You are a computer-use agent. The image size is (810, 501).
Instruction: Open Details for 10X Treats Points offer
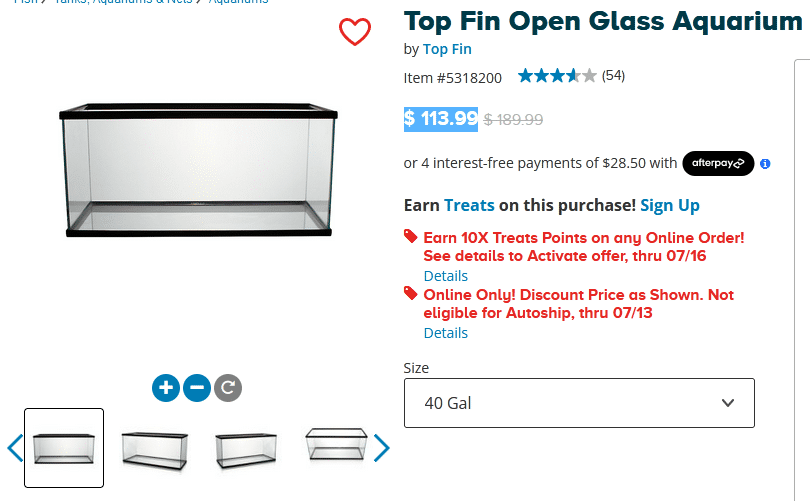pos(445,275)
